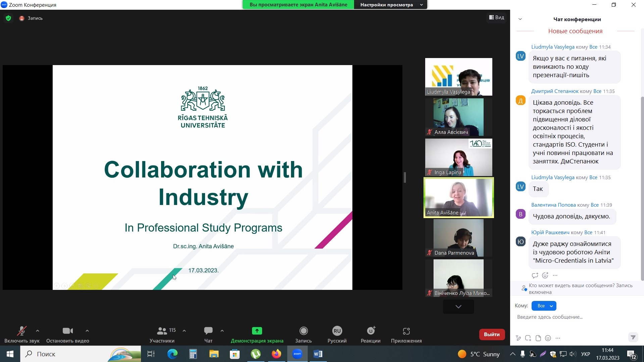This screenshot has height=362, width=644.
Task: Click the chat message input field
Action: pos(571,317)
